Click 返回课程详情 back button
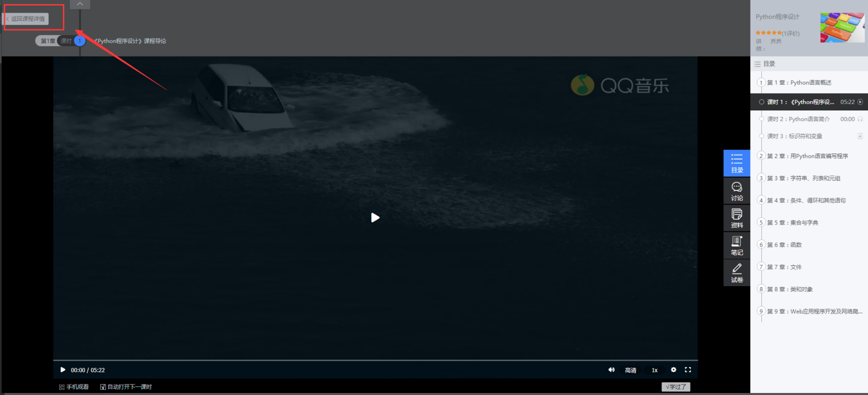 tap(27, 19)
